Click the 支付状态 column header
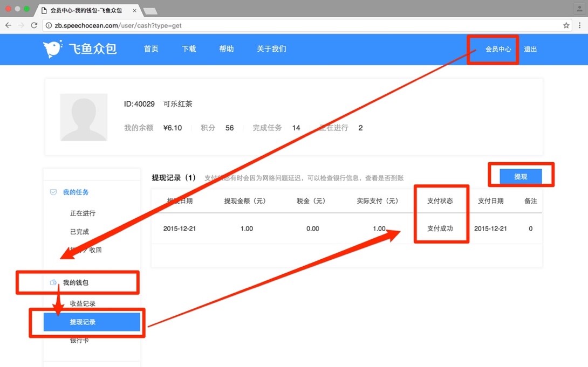The image size is (588, 367). pyautogui.click(x=440, y=201)
